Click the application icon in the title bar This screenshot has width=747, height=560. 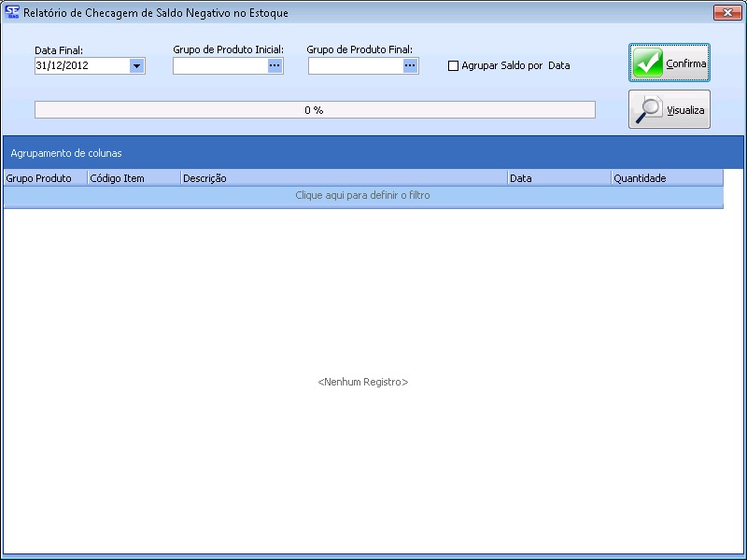[12, 13]
